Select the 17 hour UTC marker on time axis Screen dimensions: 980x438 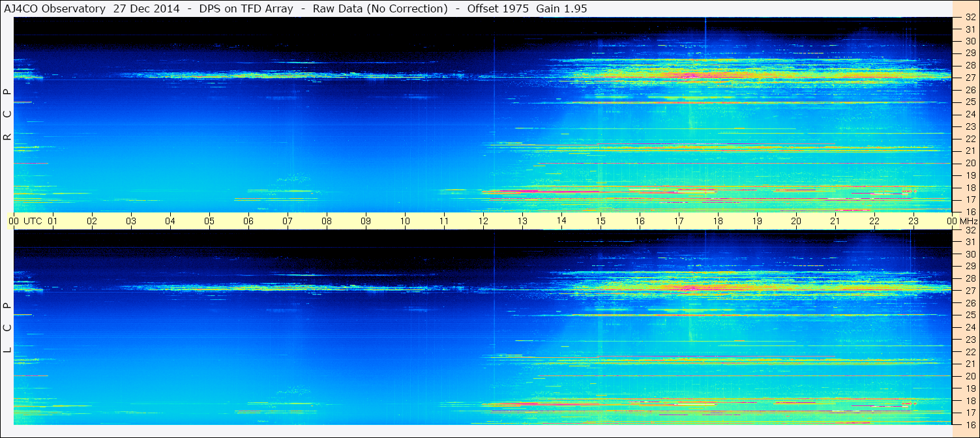[679, 221]
